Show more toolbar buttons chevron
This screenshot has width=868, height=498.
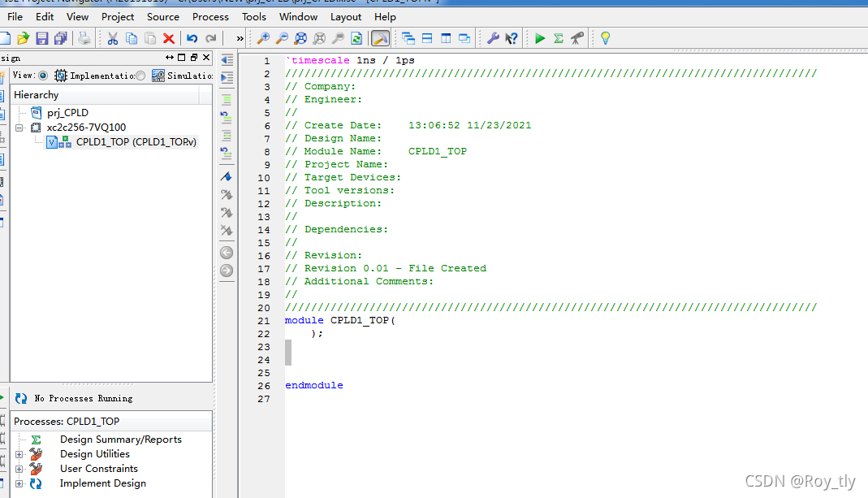240,38
